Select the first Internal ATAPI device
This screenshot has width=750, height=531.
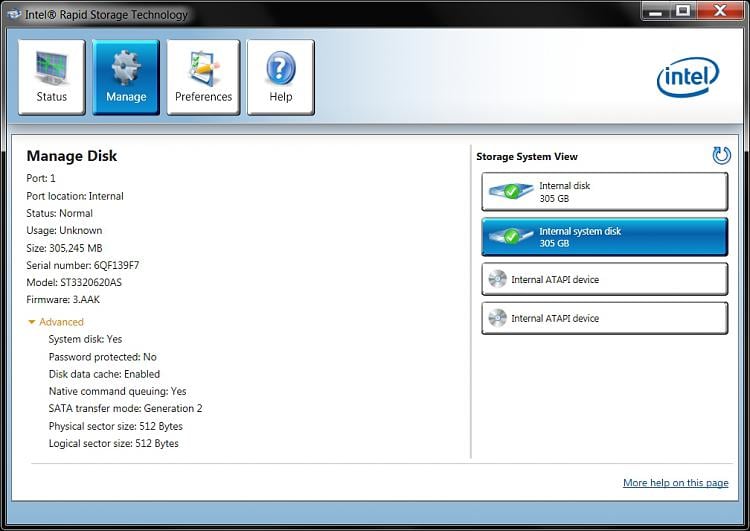pyautogui.click(x=605, y=279)
